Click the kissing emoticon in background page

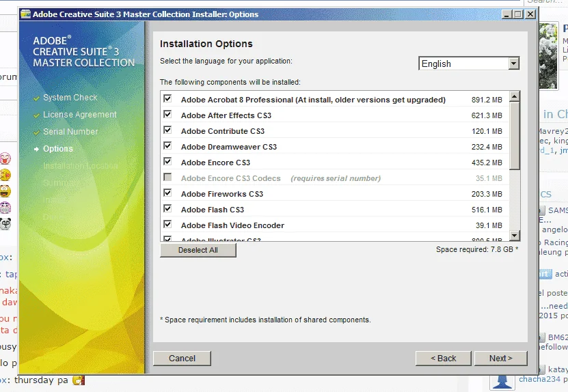(x=5, y=175)
